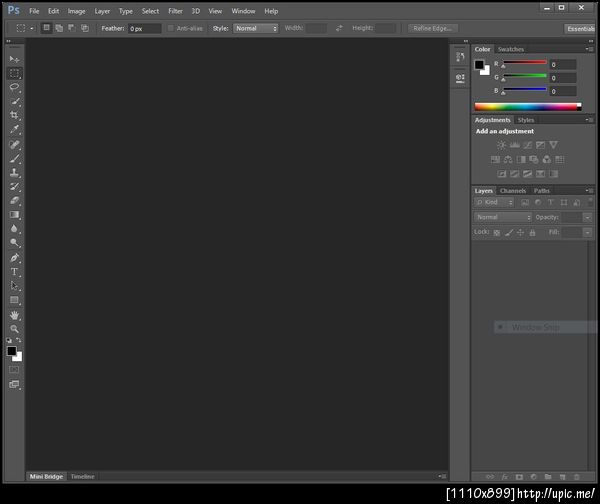Open the layer blend mode dropdown
The image size is (600, 504).
[x=503, y=217]
